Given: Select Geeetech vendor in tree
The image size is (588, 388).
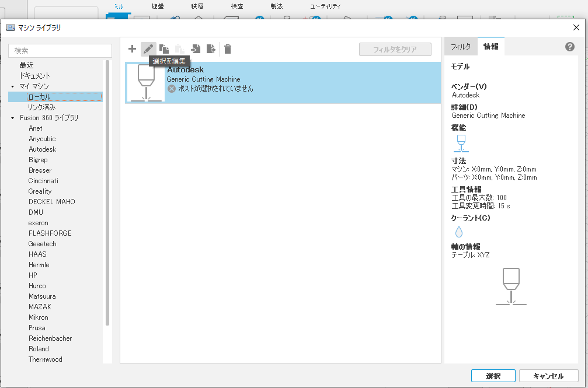Looking at the screenshot, I should coord(43,244).
